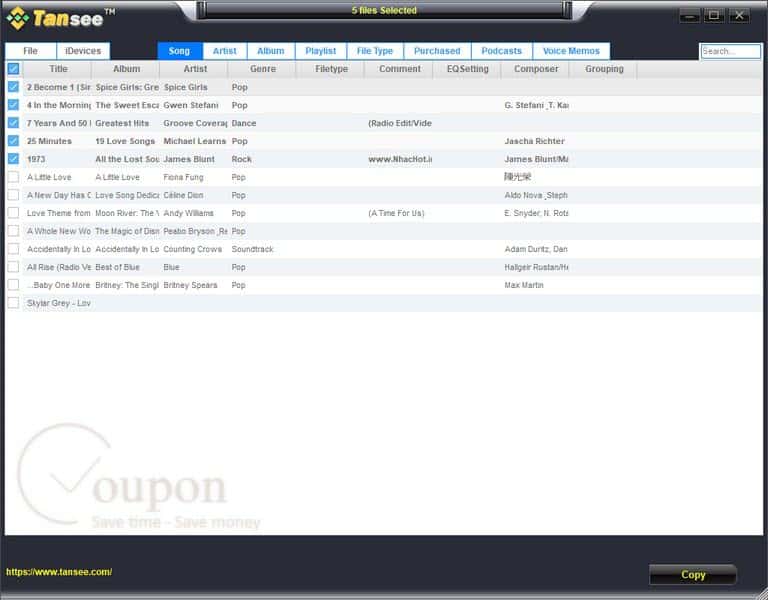Sort by the Grouping column header
The width and height of the screenshot is (768, 600).
point(604,69)
